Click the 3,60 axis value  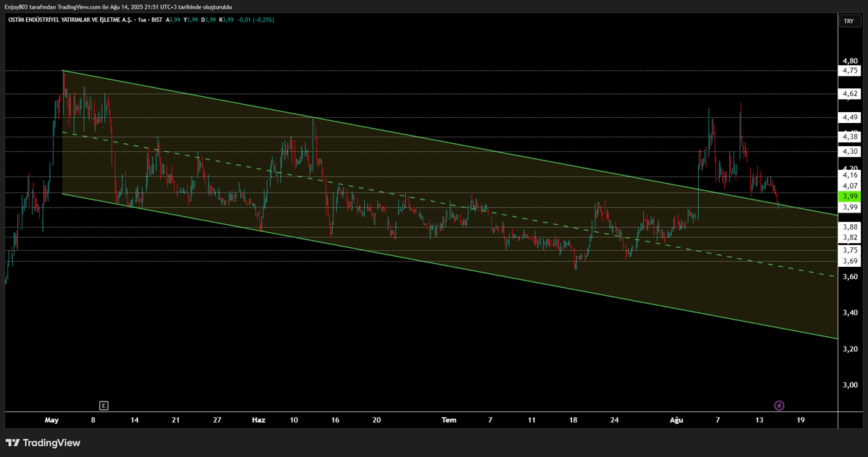[x=850, y=277]
